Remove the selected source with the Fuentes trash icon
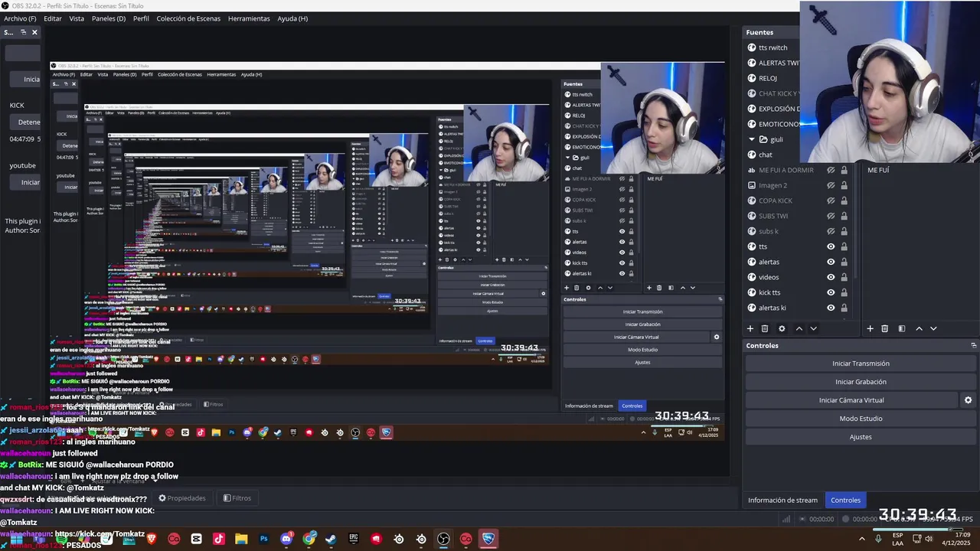The image size is (980, 551). tap(765, 328)
